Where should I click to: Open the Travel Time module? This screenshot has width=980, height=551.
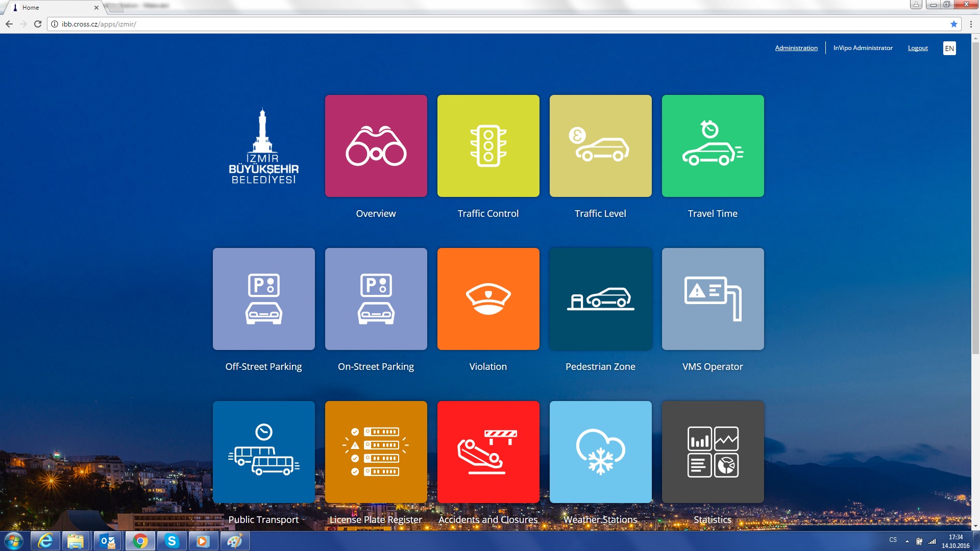point(712,146)
